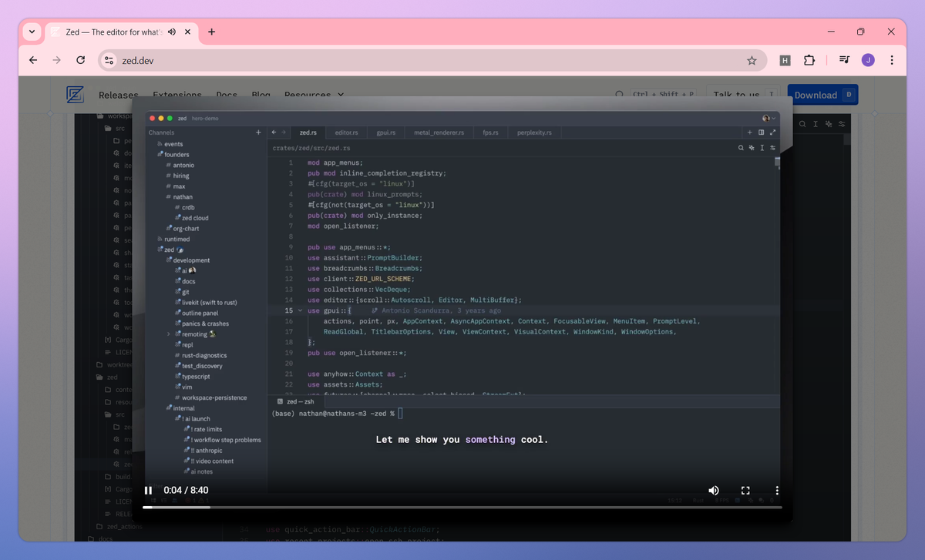Image resolution: width=925 pixels, height=560 pixels.
Task: Reload the zed.dev page
Action: tap(81, 60)
